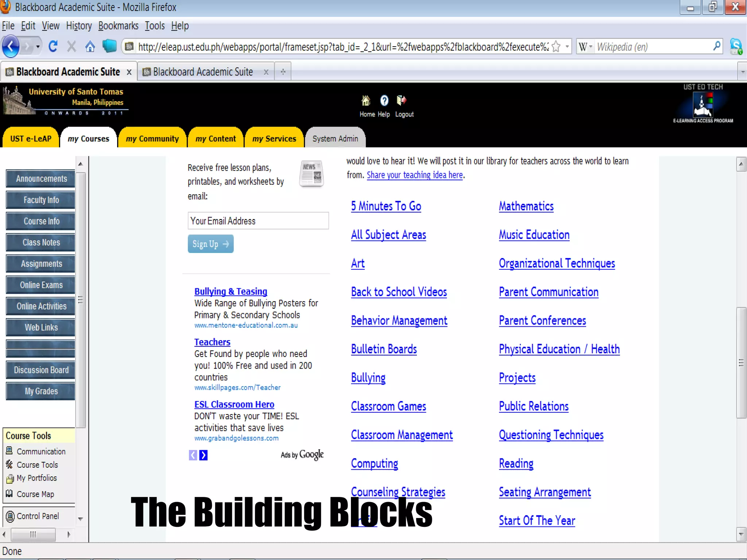Close the first Blackboard Academic Suite tab
This screenshot has height=560, width=747.
click(x=129, y=72)
